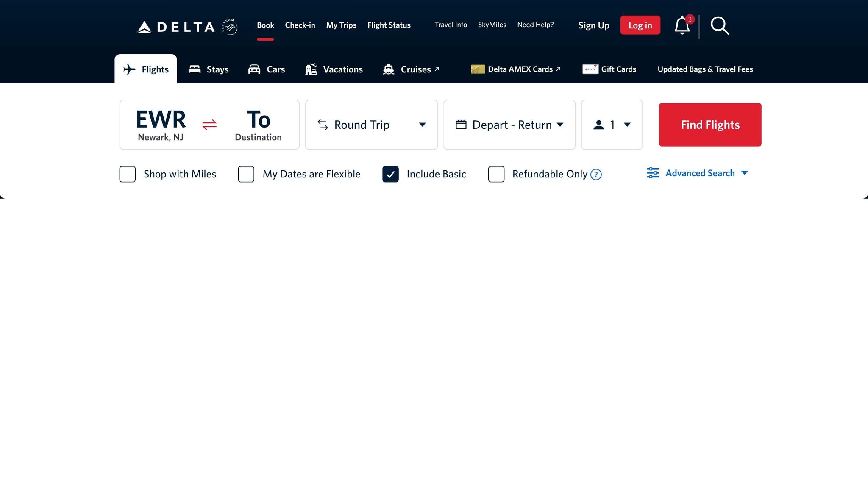Click the Delta AMEX gold card icon
The width and height of the screenshot is (868, 488).
tap(478, 69)
